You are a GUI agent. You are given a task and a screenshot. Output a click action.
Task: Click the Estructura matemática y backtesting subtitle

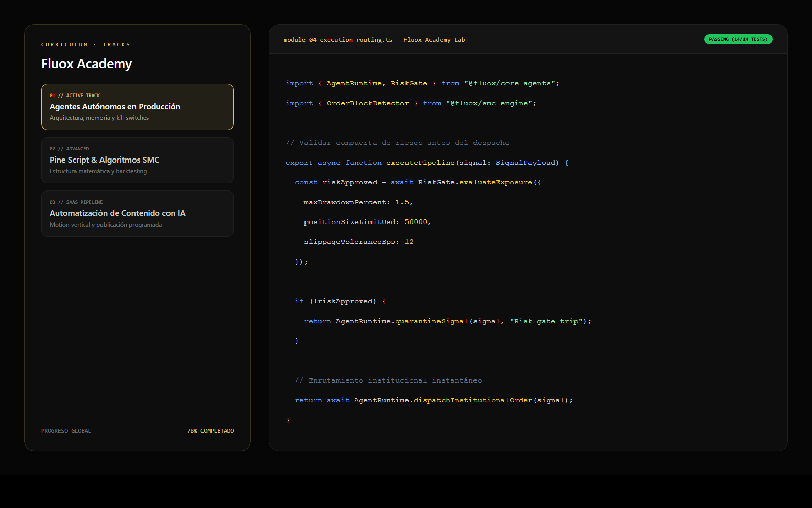pos(98,171)
